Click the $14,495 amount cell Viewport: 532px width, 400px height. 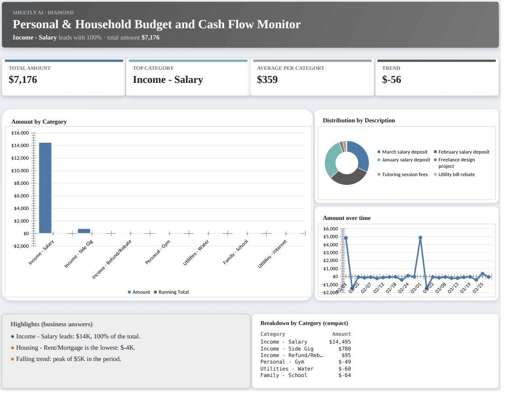pyautogui.click(x=340, y=342)
